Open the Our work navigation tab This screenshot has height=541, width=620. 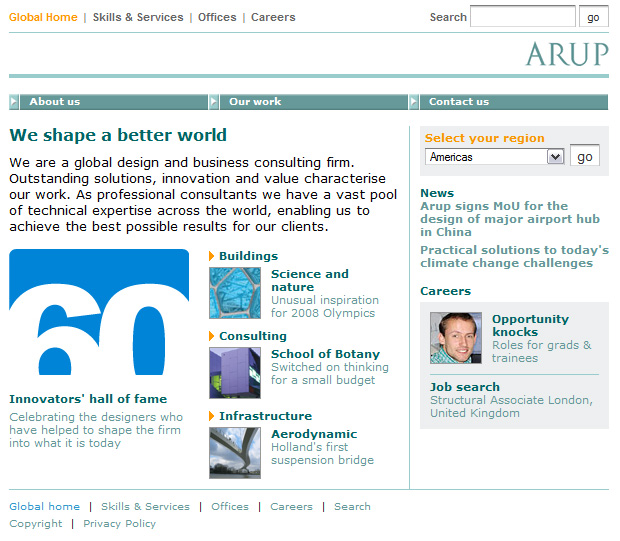255,102
